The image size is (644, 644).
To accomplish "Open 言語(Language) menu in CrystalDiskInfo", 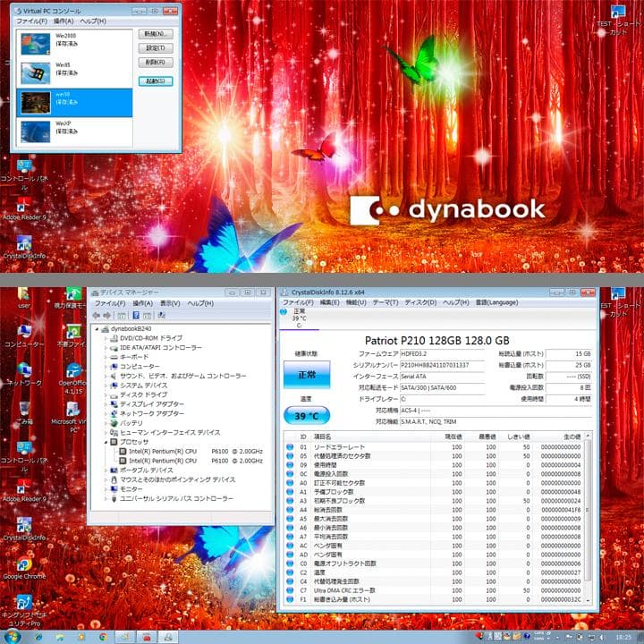I will [496, 302].
